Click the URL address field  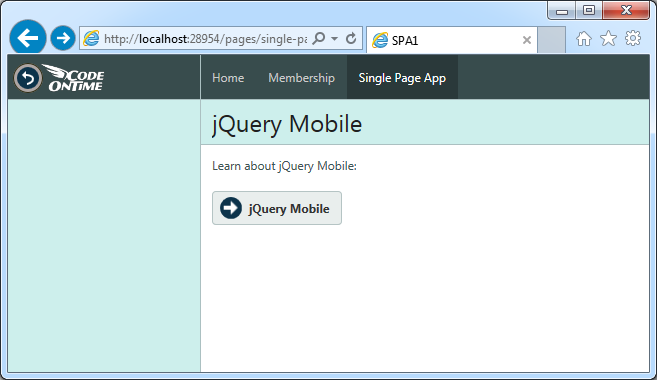pyautogui.click(x=205, y=39)
